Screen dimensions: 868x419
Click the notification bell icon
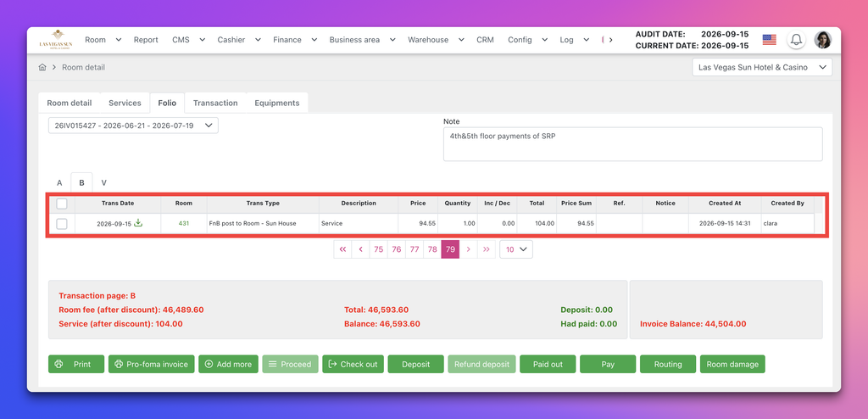pos(796,40)
